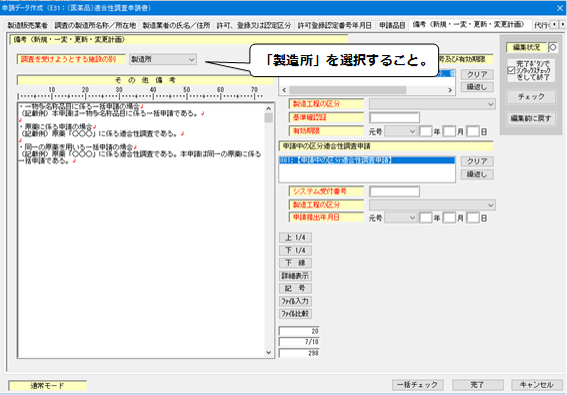567x395 pixels.
Task: Click upper クリア button
Action: 477,74
